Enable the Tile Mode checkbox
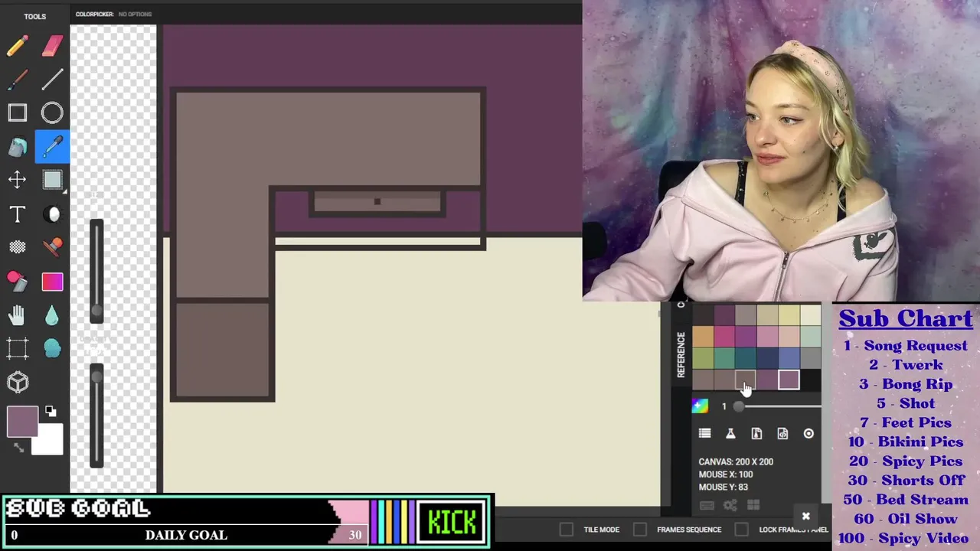The image size is (980, 551). click(566, 529)
